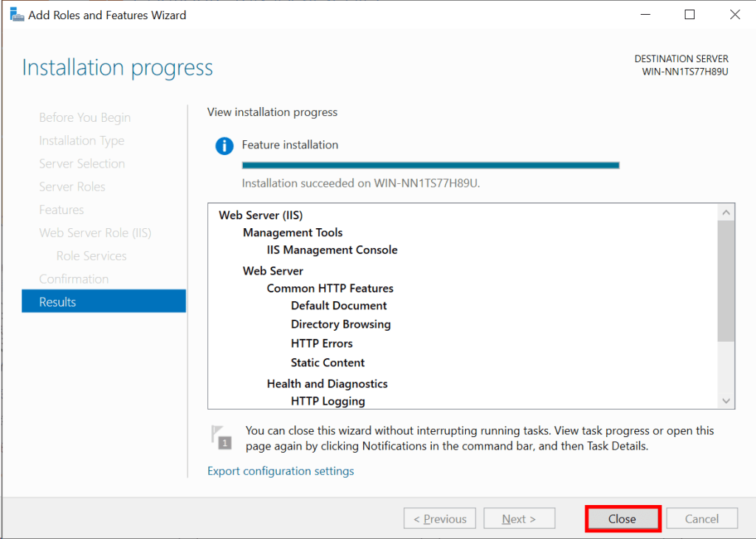The image size is (756, 539).
Task: Click the results list scrollbar thumb
Action: click(x=726, y=281)
